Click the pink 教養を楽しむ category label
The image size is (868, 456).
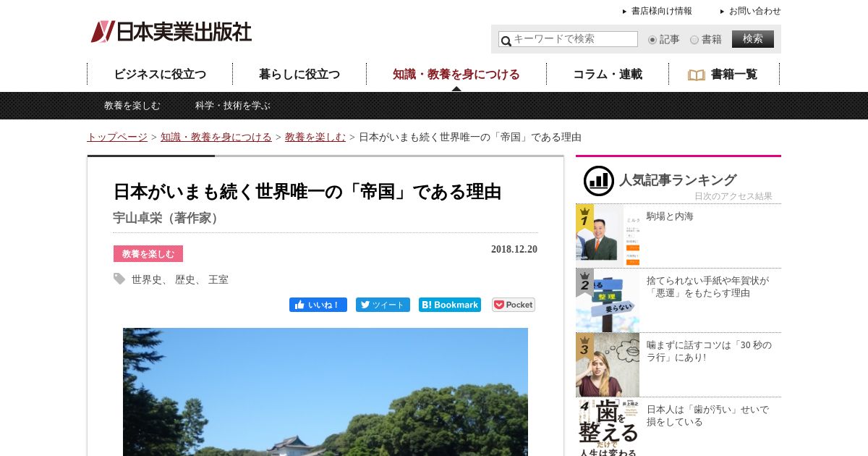point(148,254)
